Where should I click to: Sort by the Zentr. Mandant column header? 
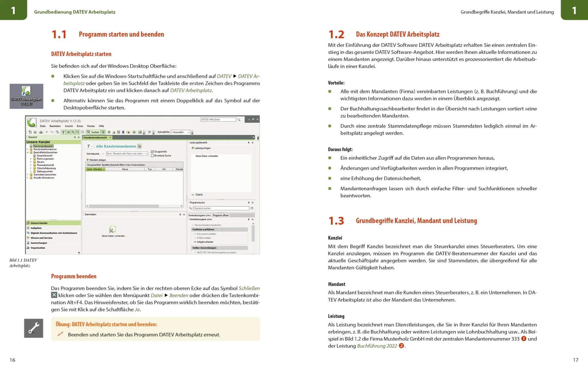coord(95,169)
